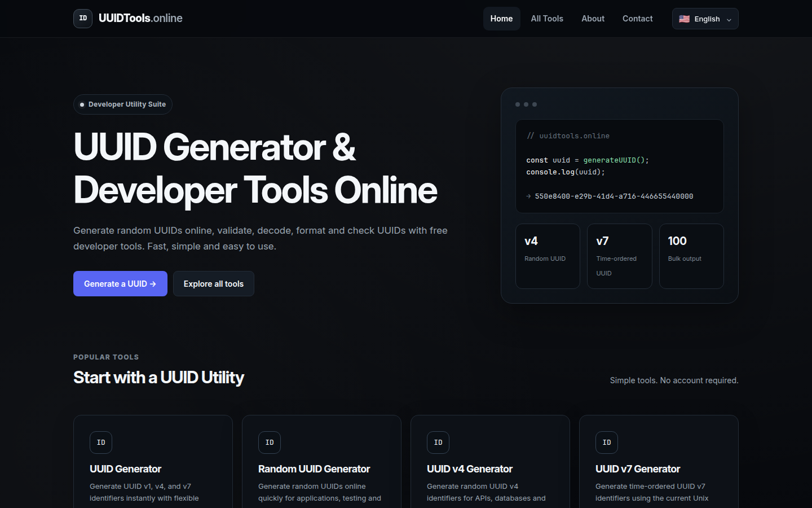Click 'Simple tools. No account required.' text
The image size is (812, 508).
click(x=674, y=380)
